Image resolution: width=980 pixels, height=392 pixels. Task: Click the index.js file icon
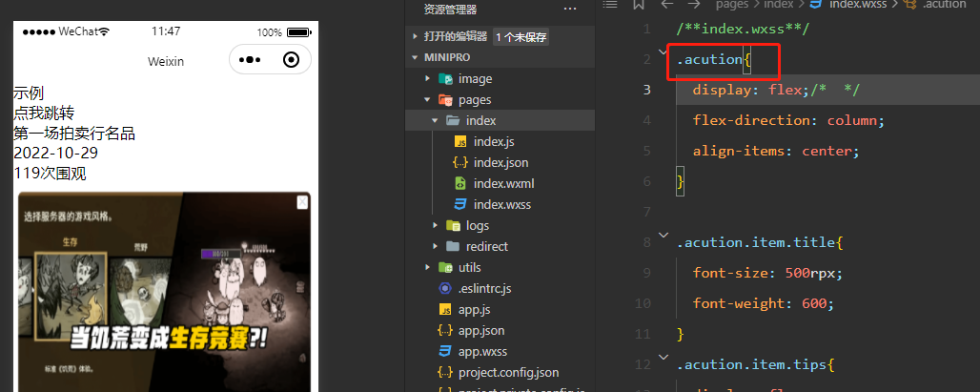pyautogui.click(x=459, y=142)
